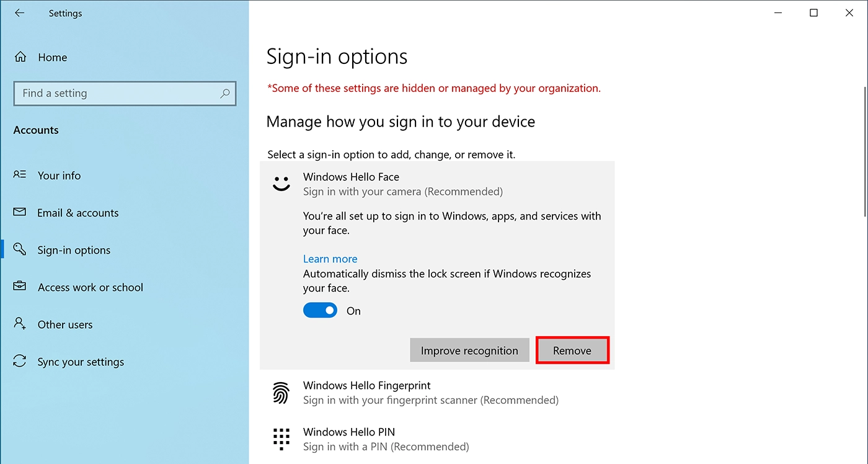Click the 'Manage how you sign in to your device' heading

(x=401, y=122)
